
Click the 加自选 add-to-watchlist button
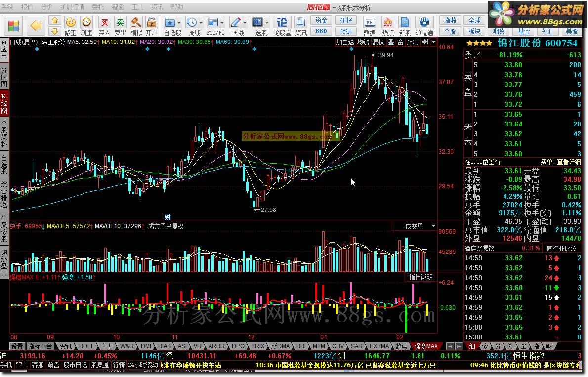(x=344, y=42)
